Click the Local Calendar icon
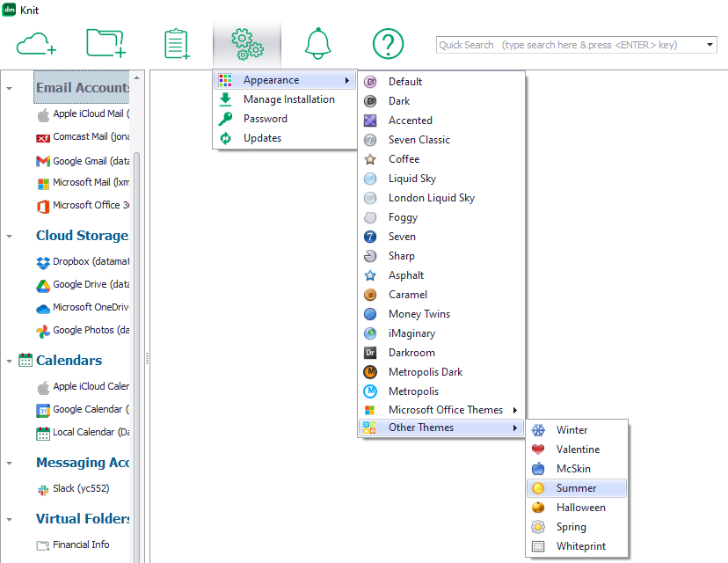Screen dimensions: 728x563 [x=43, y=434]
